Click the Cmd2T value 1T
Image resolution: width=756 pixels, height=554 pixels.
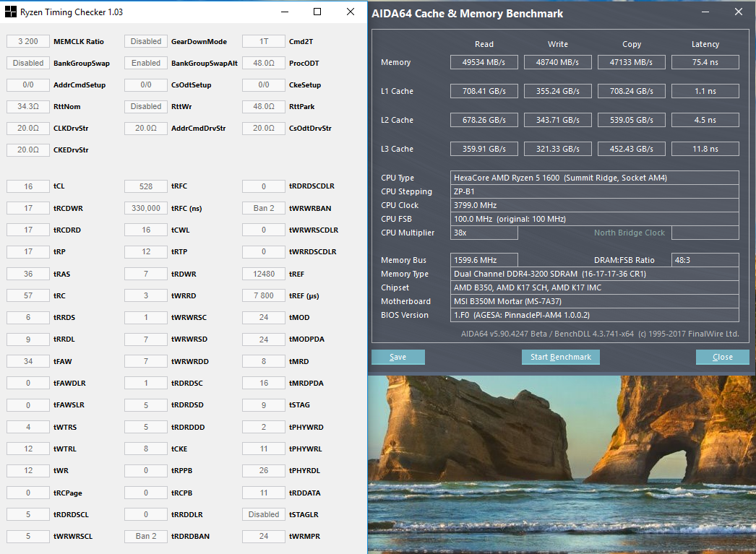pos(264,41)
